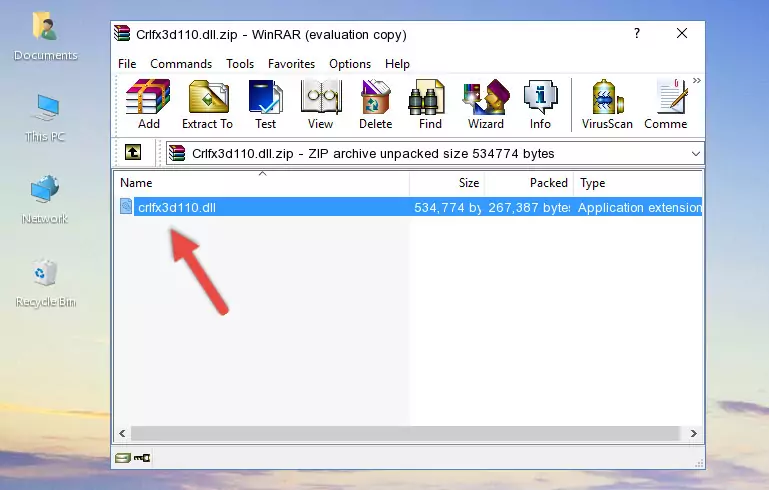Show archive Info
This screenshot has height=490, width=769.
click(540, 104)
